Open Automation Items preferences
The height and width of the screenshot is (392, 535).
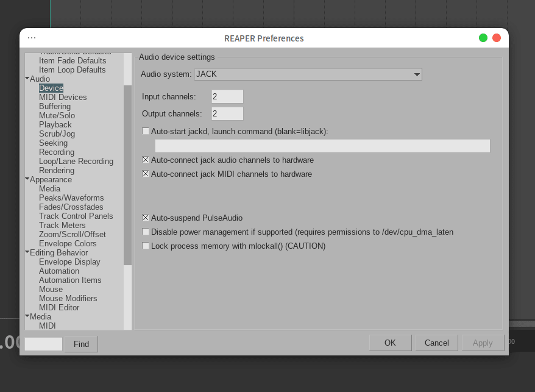(x=70, y=280)
